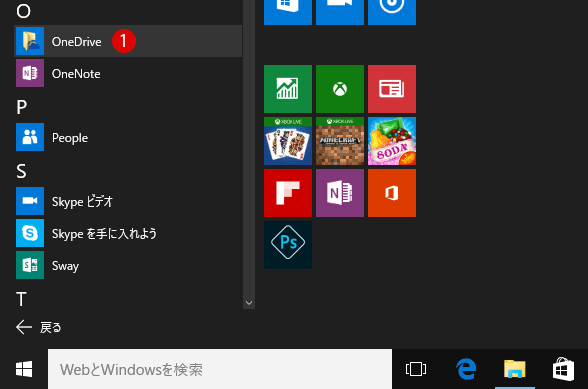Launch the Sway app
The width and height of the screenshot is (588, 389).
point(128,266)
